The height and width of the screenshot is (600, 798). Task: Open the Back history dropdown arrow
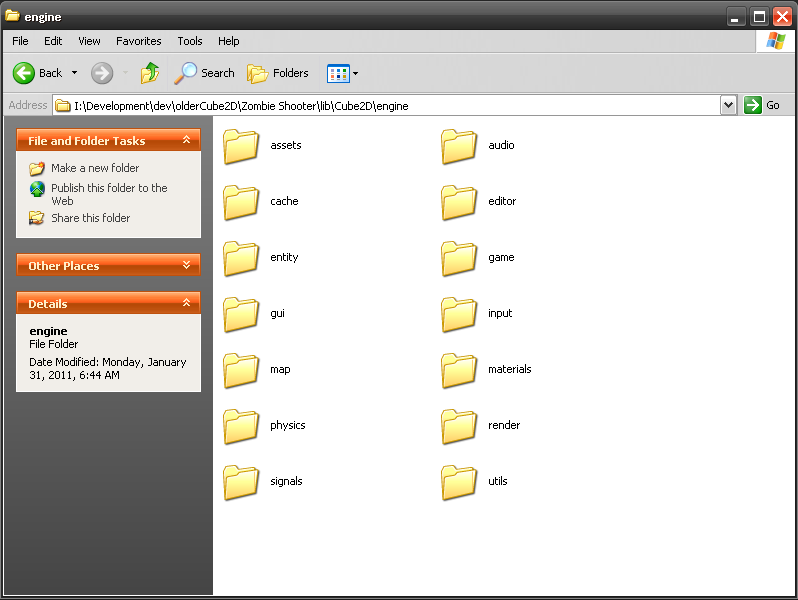74,73
